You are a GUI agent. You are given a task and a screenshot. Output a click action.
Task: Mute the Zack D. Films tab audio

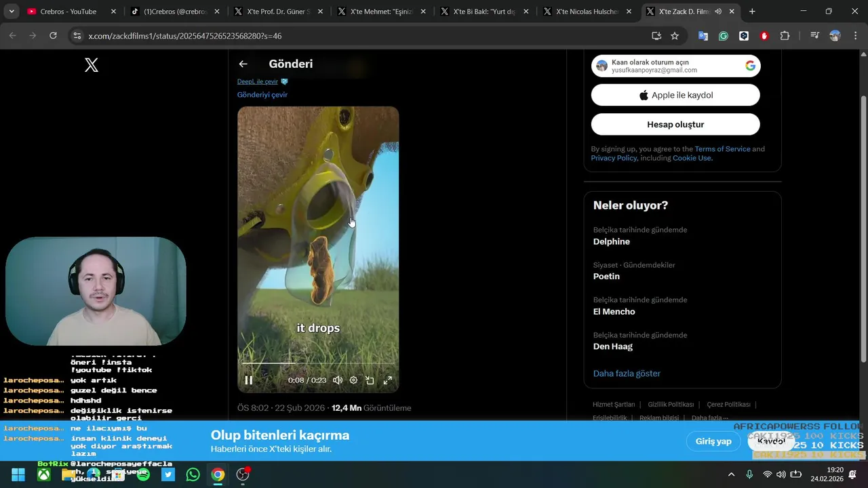point(718,12)
